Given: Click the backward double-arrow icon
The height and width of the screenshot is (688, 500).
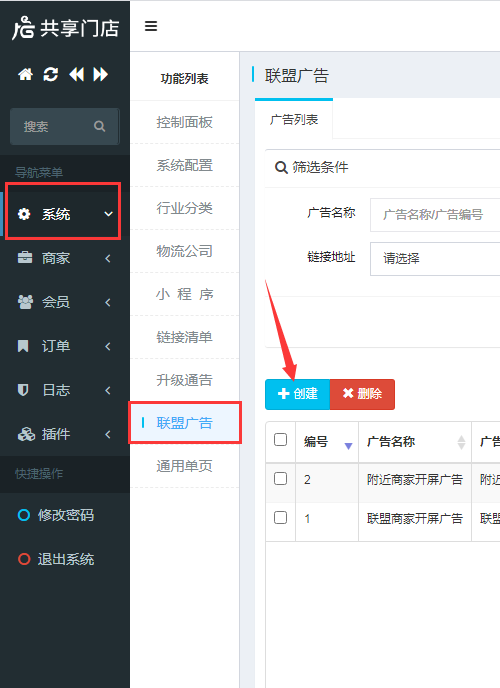Looking at the screenshot, I should (76, 74).
